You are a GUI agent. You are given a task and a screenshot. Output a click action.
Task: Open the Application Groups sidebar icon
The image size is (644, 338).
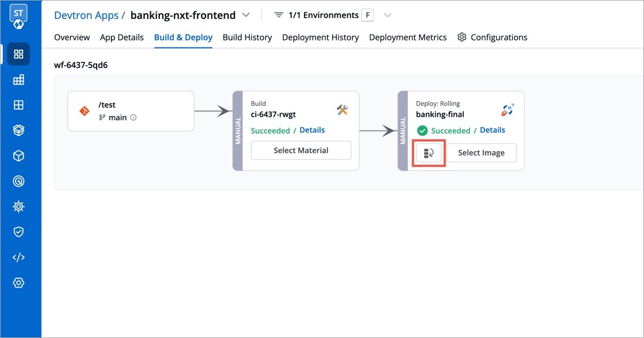[x=18, y=80]
